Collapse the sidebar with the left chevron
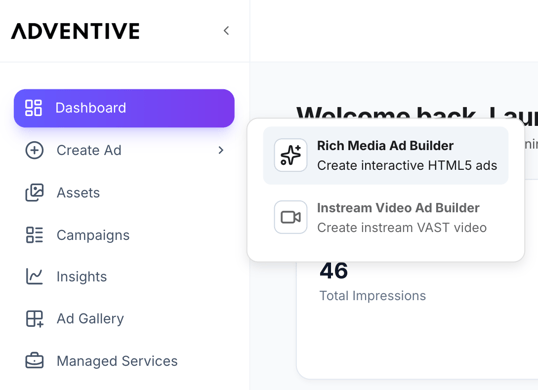The width and height of the screenshot is (538, 390). 226,31
